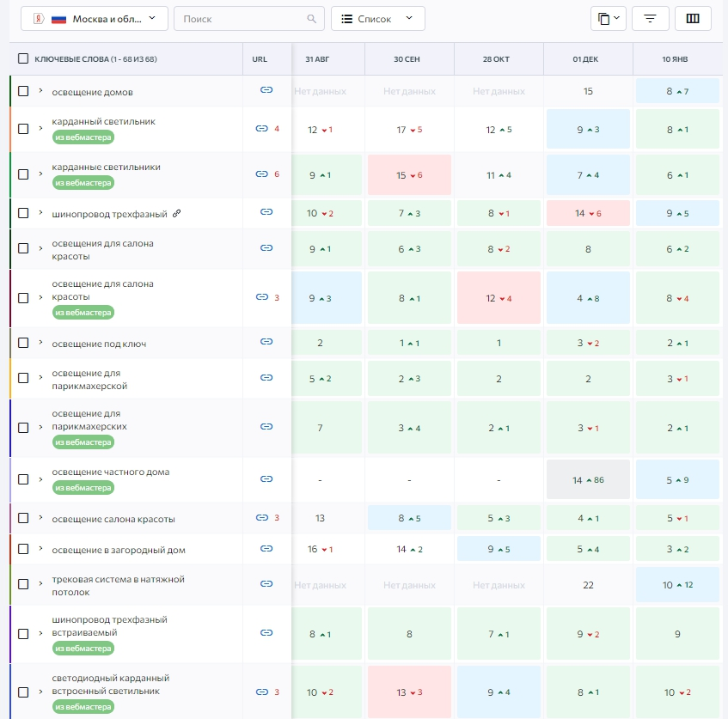Click the URL column header
Image resolution: width=728 pixels, height=719 pixels.
[260, 59]
